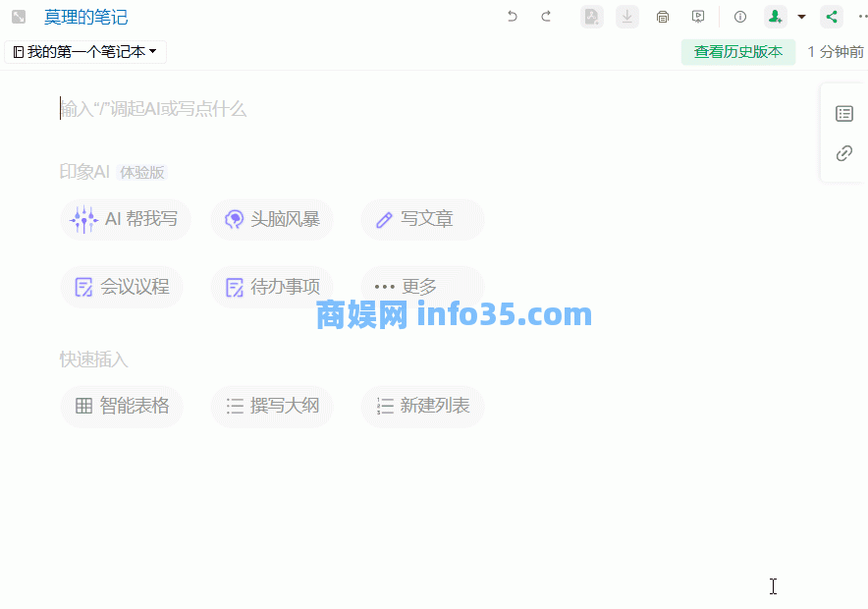Click the green share icon
Screen dimensions: 868x609
(x=832, y=17)
